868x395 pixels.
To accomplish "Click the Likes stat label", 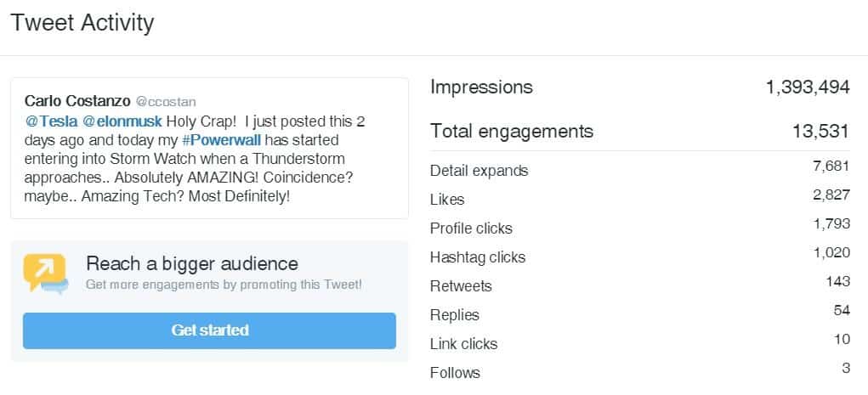I will (447, 199).
